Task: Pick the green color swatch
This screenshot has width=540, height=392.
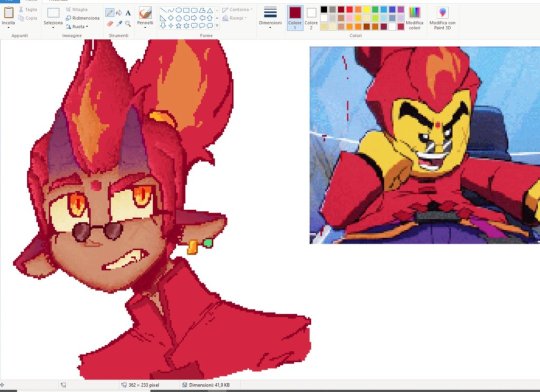Action: tap(375, 9)
